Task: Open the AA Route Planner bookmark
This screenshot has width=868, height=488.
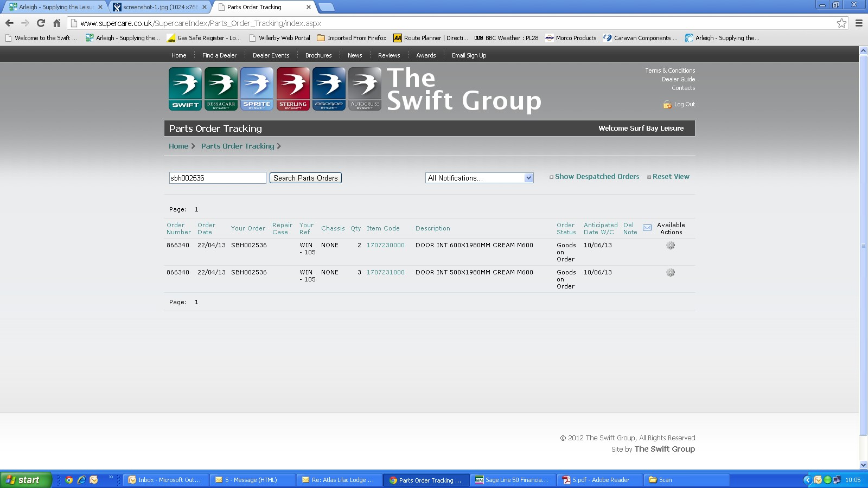Action: click(430, 38)
